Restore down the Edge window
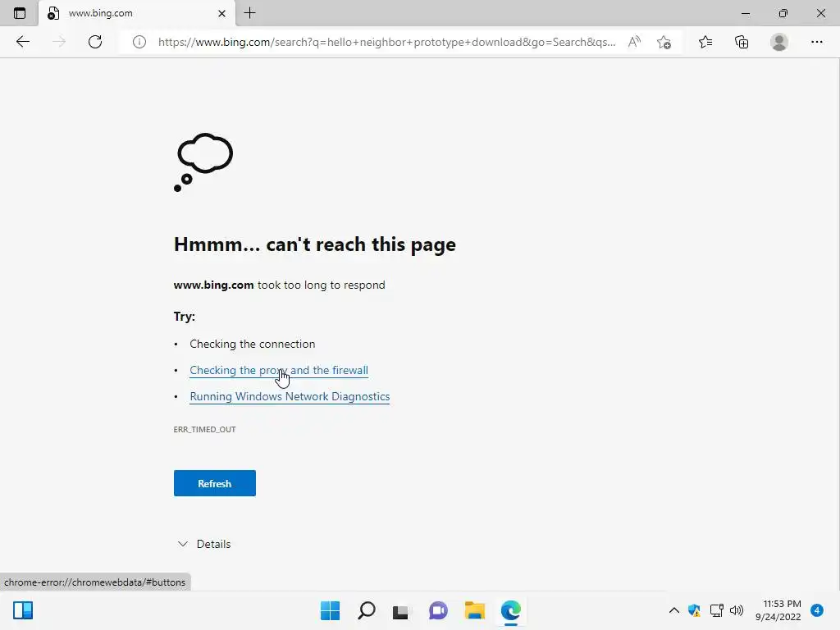This screenshot has height=630, width=840. pyautogui.click(x=783, y=13)
